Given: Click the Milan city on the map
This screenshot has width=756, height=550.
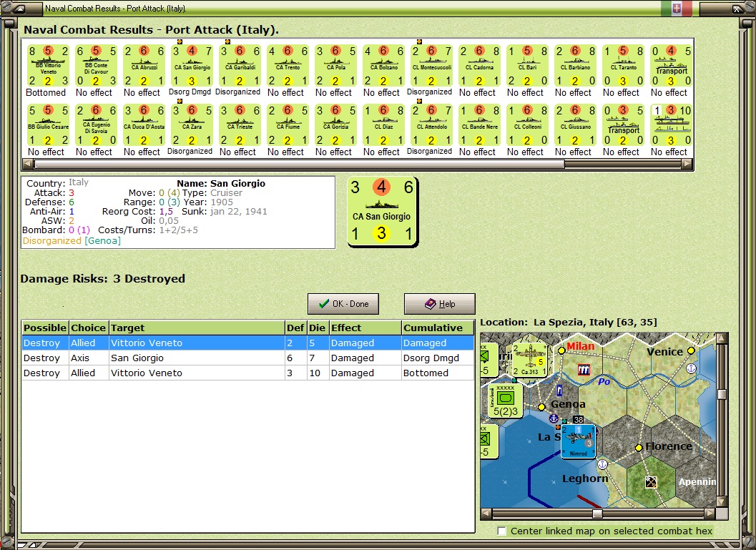Looking at the screenshot, I should point(561,350).
